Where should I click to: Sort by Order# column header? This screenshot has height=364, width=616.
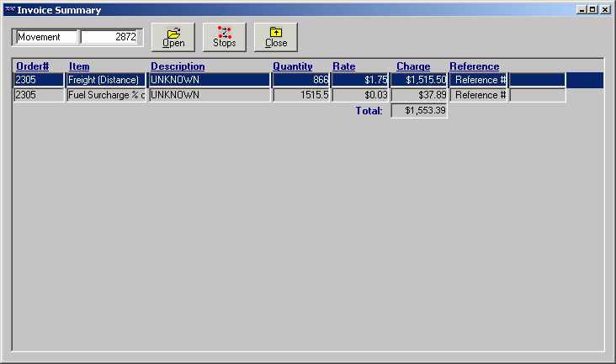pos(33,66)
